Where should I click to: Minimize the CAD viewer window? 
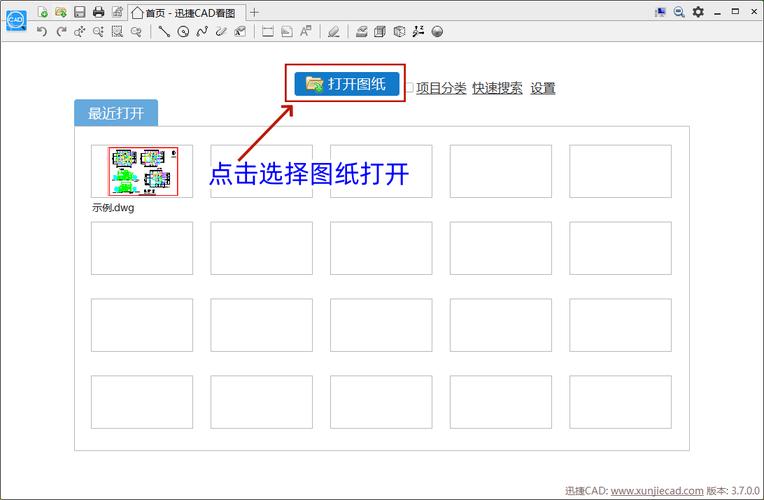(717, 13)
